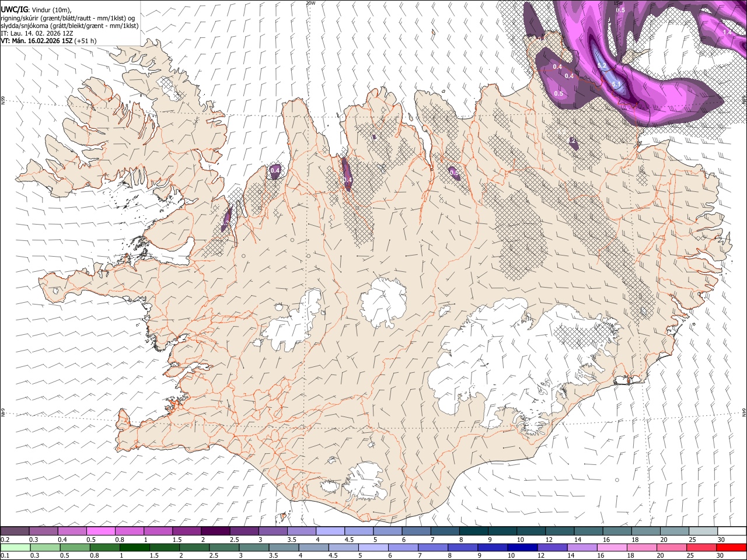Image resolution: width=747 pixels, height=560 pixels.
Task: Click the valid time 'VT: Mán. 16.02.2026 15Z'
Action: [37, 41]
